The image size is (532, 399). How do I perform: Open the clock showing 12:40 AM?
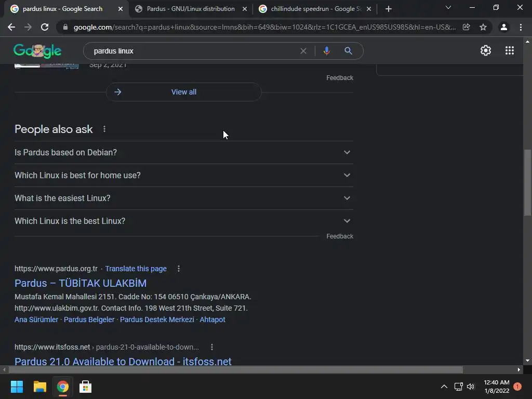(496, 387)
